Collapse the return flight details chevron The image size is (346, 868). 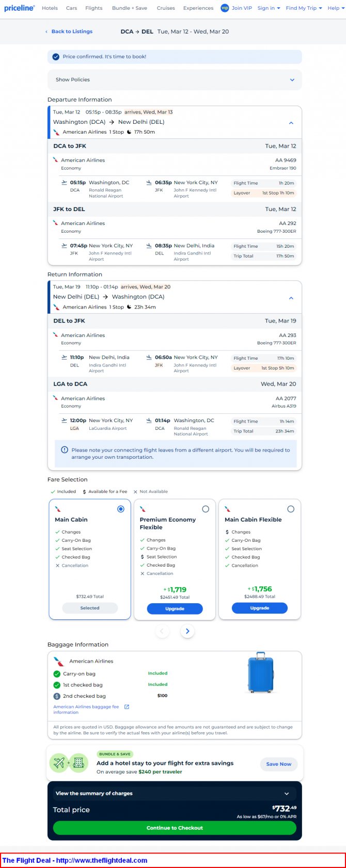click(291, 298)
